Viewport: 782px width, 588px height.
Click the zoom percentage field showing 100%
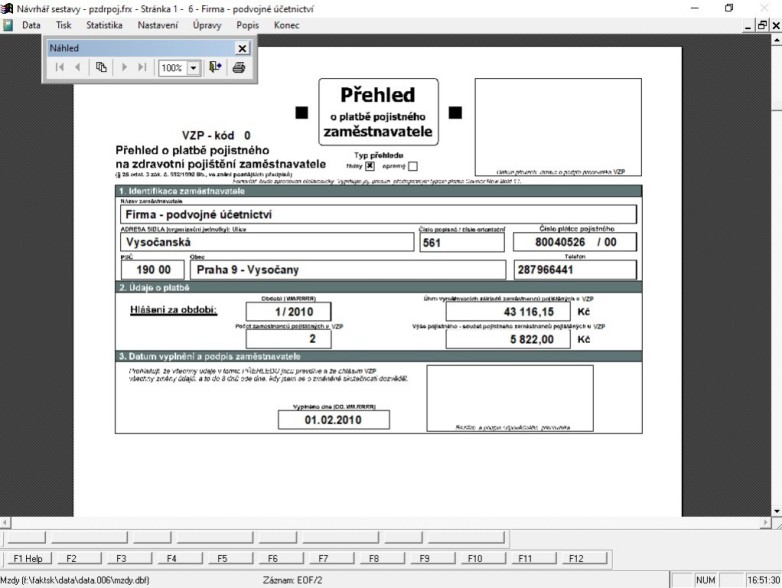point(173,68)
